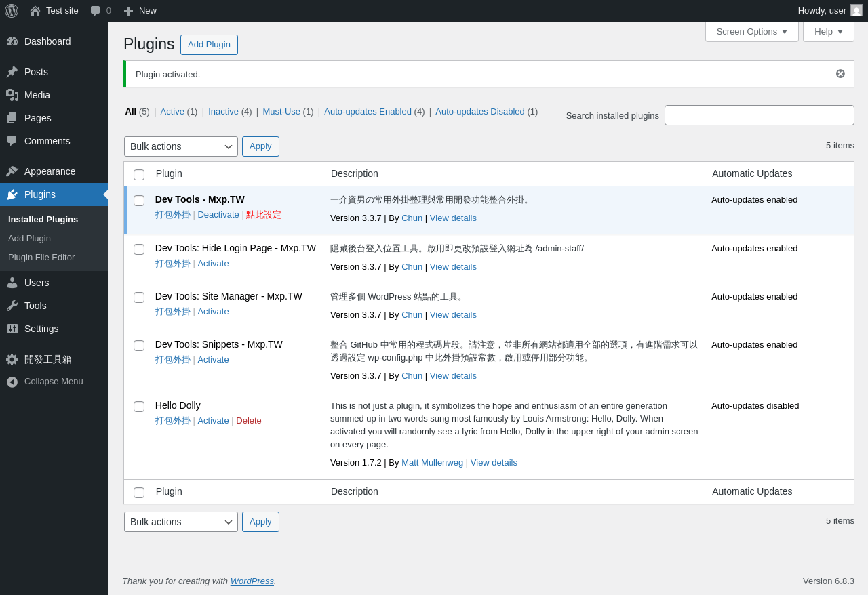Expand the Screen Options panel
This screenshot has width=868, height=595.
coord(751,31)
